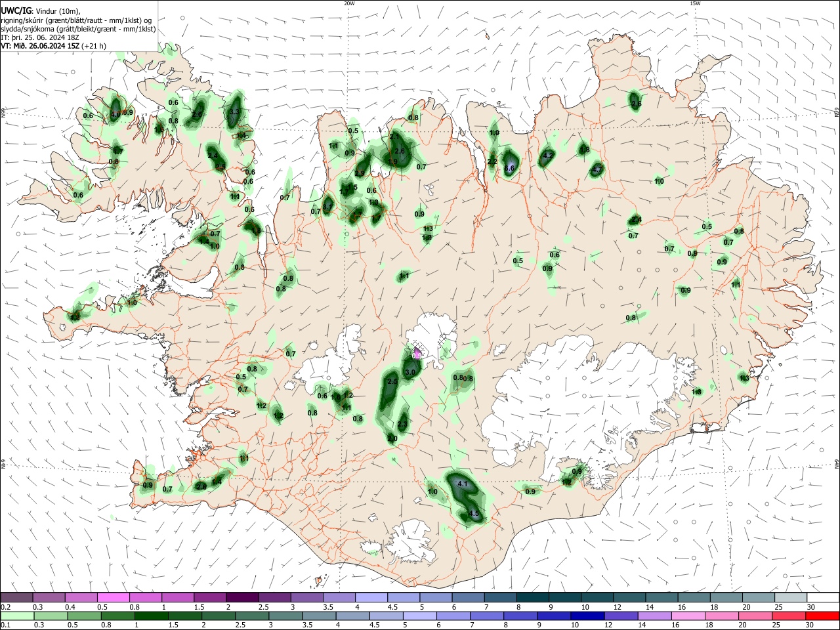Select the VT: Mið. 26.06.2024 15Z (+21 h) line
840x630 pixels.
click(54, 46)
